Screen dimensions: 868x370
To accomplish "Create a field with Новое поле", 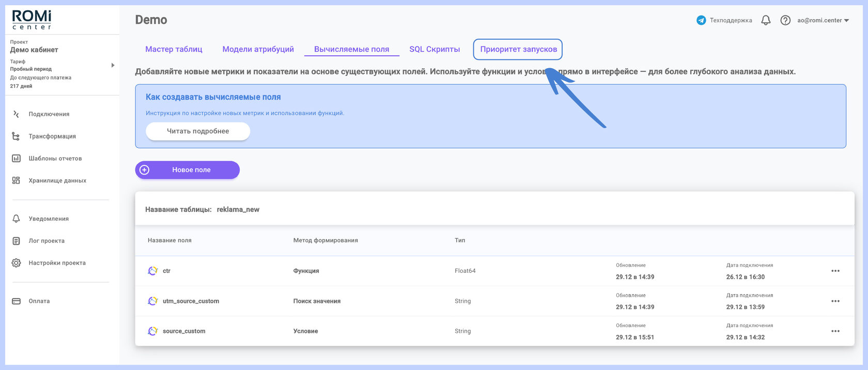I will (x=188, y=170).
